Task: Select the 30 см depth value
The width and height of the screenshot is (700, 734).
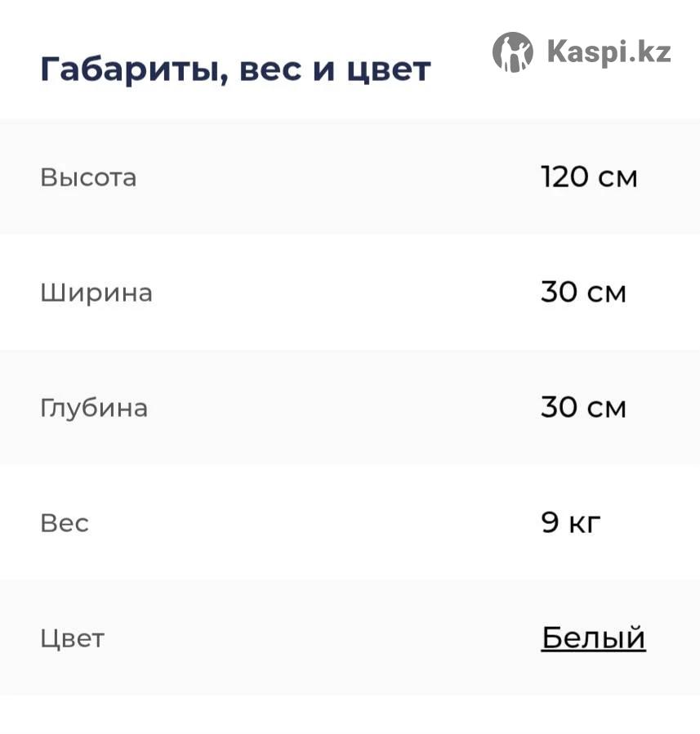Action: click(583, 407)
